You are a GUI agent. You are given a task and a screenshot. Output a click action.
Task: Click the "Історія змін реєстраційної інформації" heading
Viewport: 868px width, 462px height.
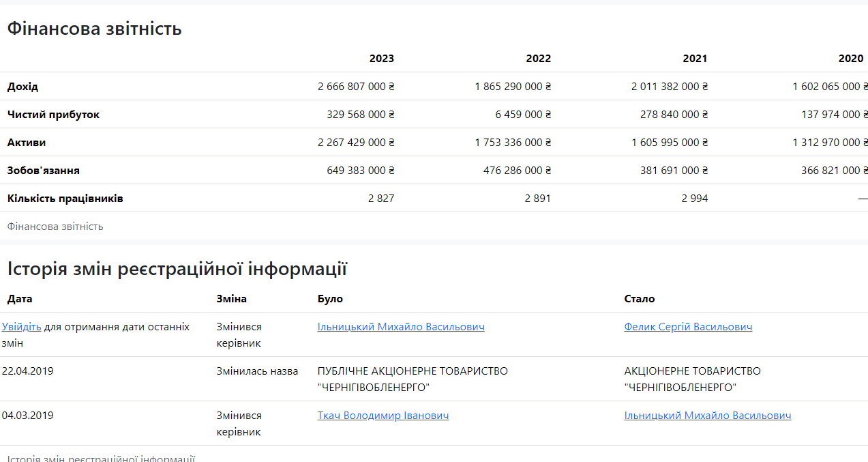click(x=177, y=269)
